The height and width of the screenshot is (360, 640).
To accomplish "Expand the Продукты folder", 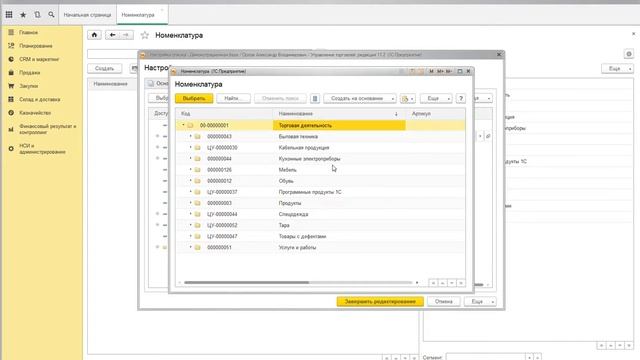I will point(191,202).
